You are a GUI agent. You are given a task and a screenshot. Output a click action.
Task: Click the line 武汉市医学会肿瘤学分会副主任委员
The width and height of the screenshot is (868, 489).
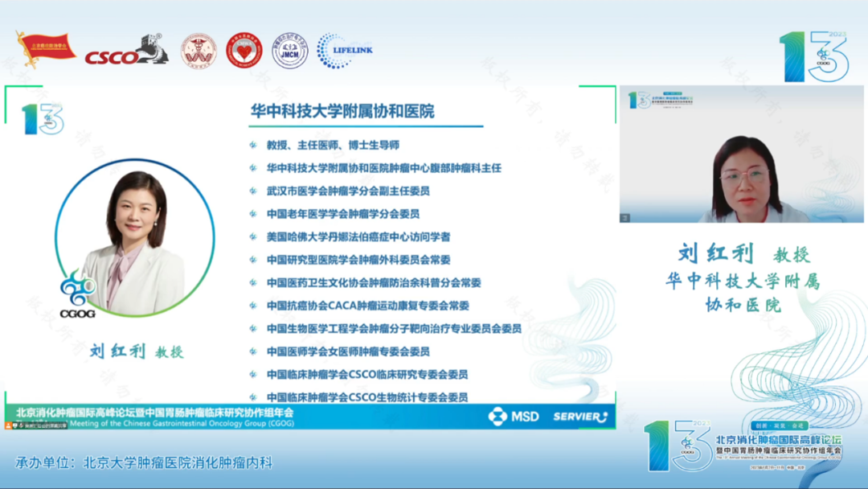[348, 191]
